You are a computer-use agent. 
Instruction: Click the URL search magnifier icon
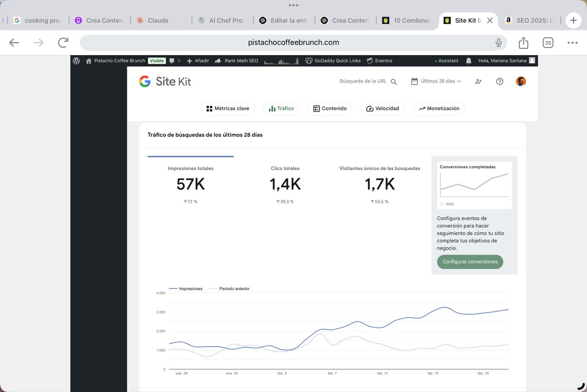coord(394,82)
